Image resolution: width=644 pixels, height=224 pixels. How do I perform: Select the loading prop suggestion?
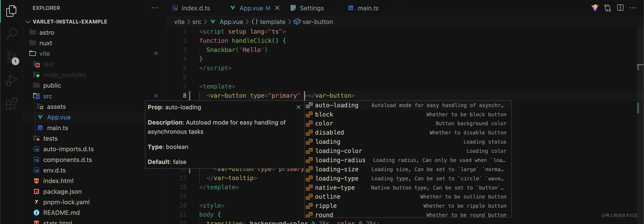(x=407, y=142)
